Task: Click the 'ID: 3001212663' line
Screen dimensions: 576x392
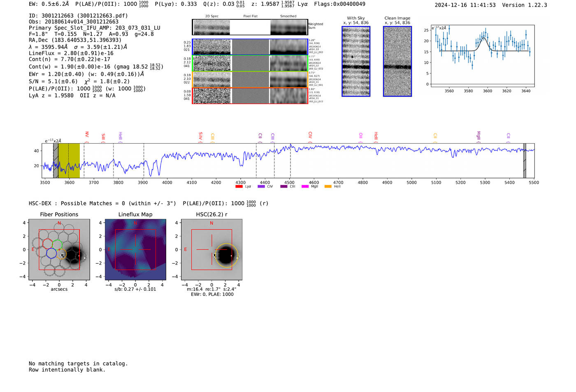Action: click(78, 16)
